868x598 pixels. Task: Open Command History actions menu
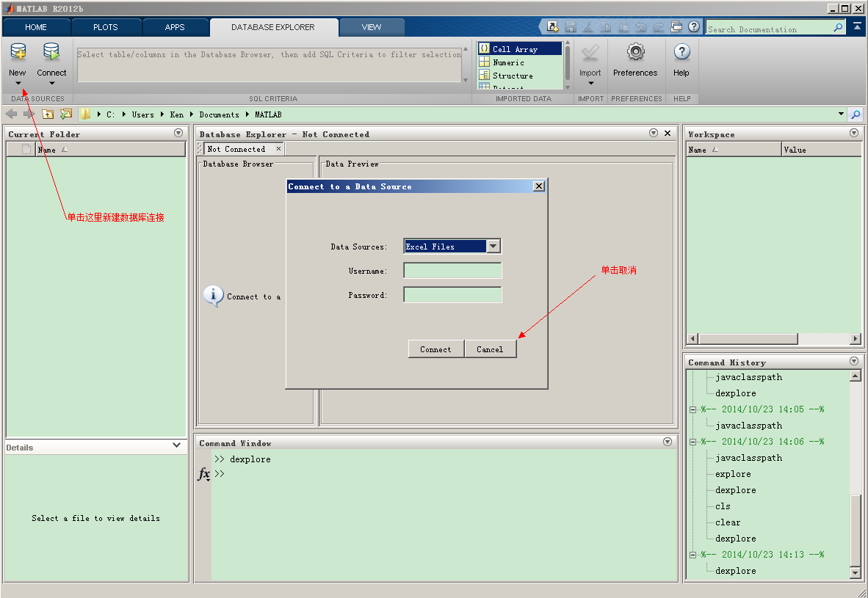[853, 361]
